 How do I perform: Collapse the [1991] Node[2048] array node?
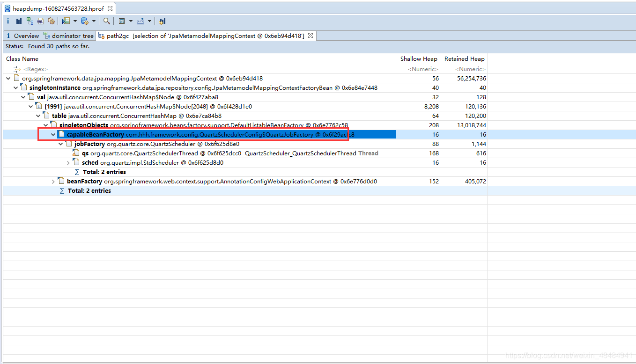click(30, 107)
